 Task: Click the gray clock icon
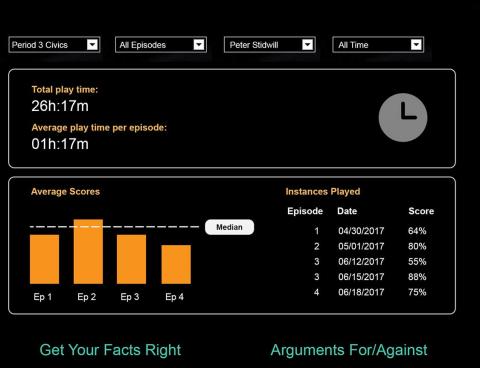pos(403,117)
